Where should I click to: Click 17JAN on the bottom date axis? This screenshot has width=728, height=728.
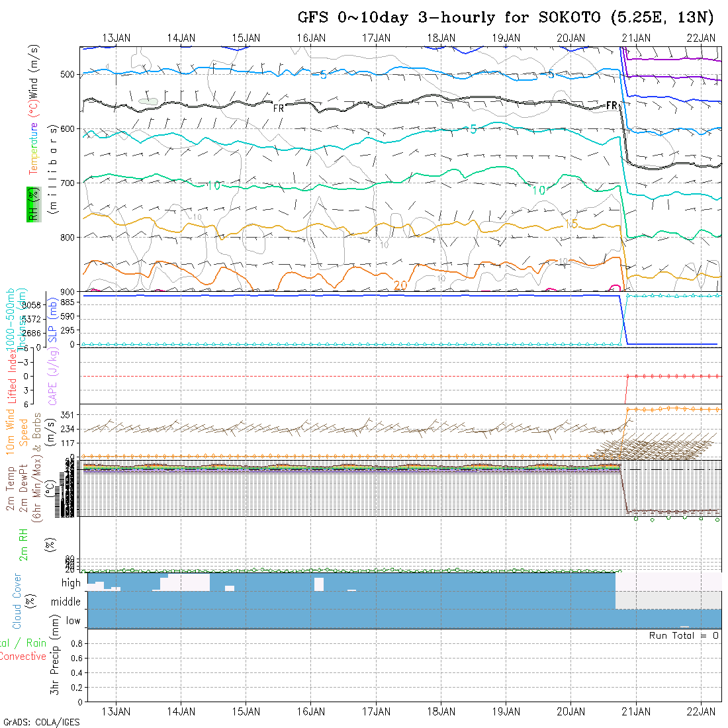(377, 711)
